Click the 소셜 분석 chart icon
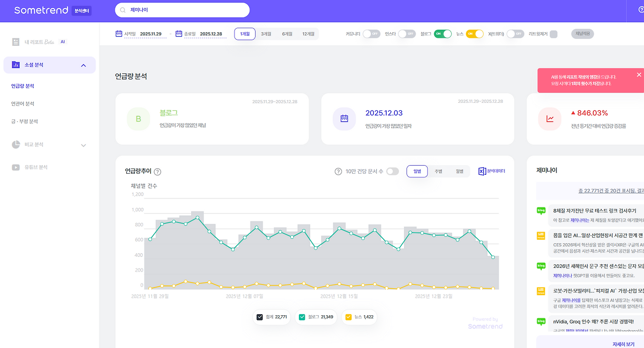This screenshot has width=644, height=348. (16, 65)
